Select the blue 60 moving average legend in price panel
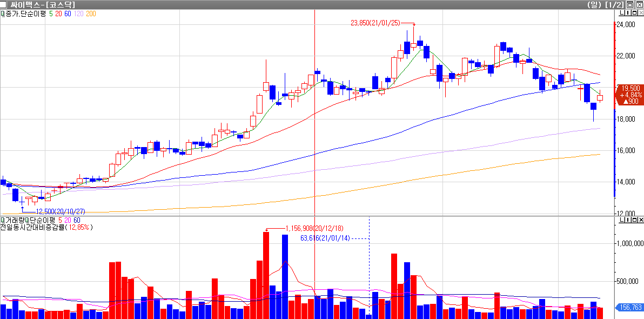The height and width of the screenshot is (319, 644). tap(68, 14)
